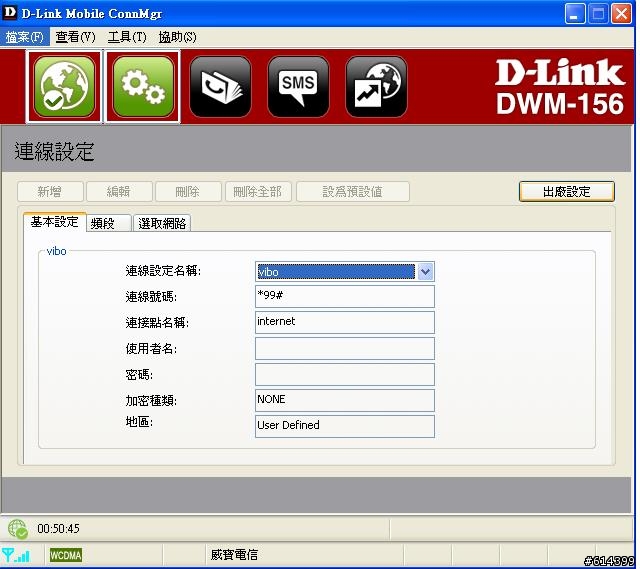Image resolution: width=640 pixels, height=569 pixels.
Task: Click the 地區 field showing User Defined
Action: click(345, 427)
